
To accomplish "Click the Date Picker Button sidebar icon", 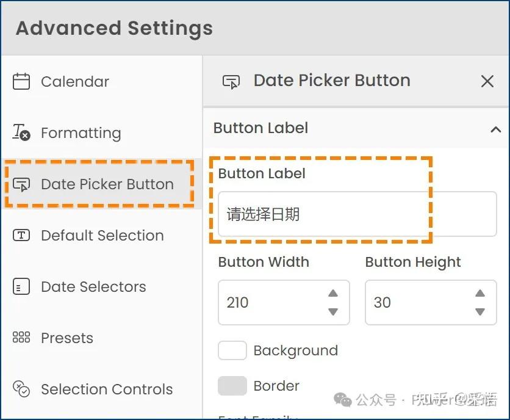I will pos(21,184).
